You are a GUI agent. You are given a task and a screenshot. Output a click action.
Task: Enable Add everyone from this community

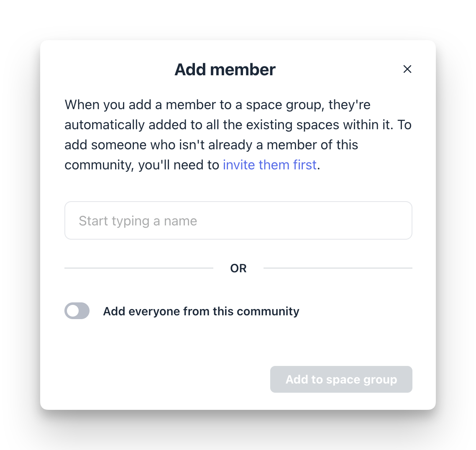tap(77, 311)
